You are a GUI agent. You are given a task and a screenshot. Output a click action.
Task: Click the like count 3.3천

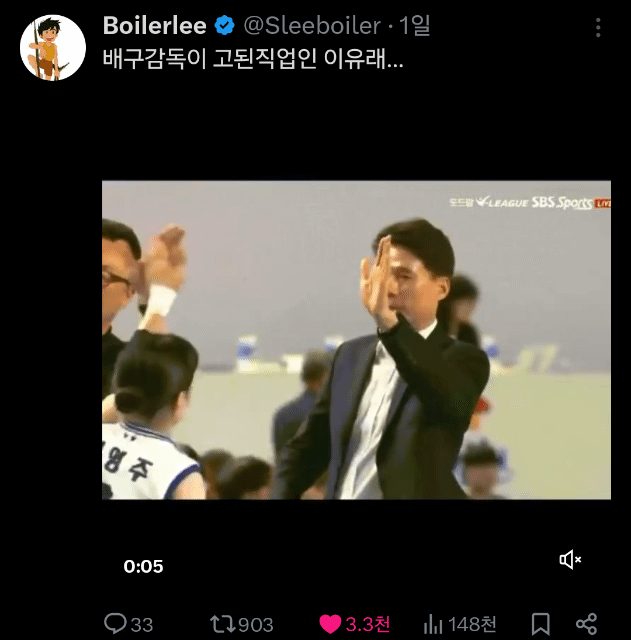click(368, 624)
